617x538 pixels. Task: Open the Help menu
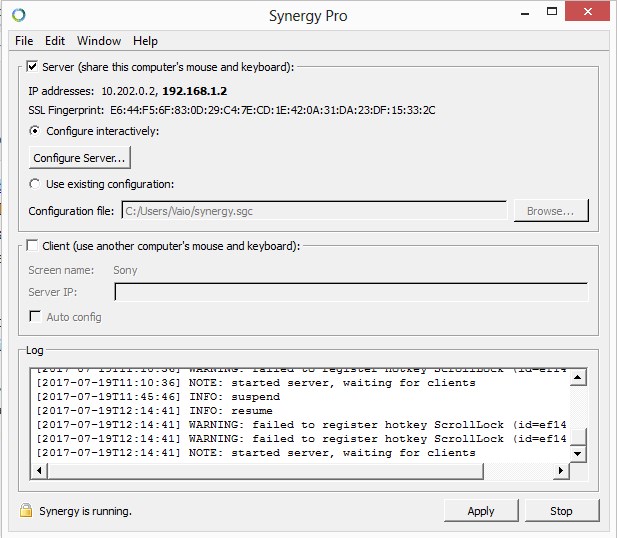tap(145, 41)
